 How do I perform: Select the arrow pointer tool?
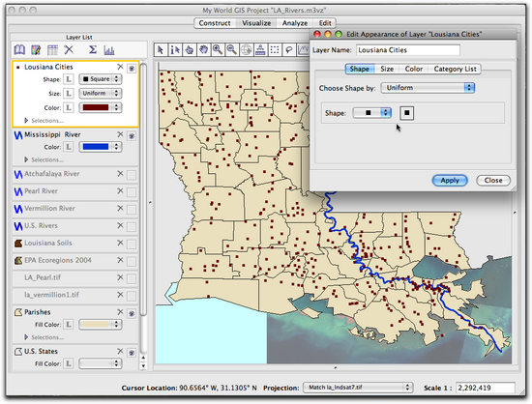click(x=161, y=50)
